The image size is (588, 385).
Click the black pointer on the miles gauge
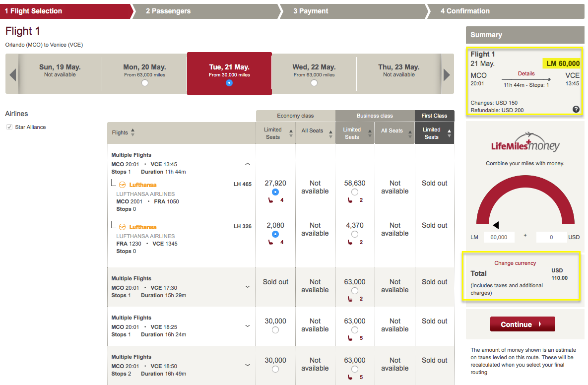(496, 225)
